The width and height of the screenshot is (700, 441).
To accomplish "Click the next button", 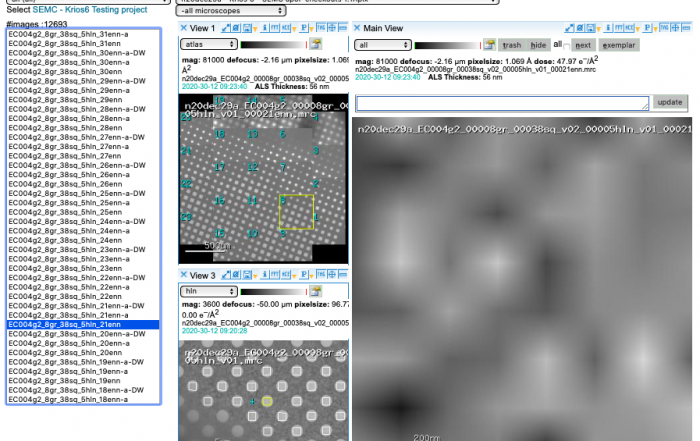I will [x=583, y=45].
